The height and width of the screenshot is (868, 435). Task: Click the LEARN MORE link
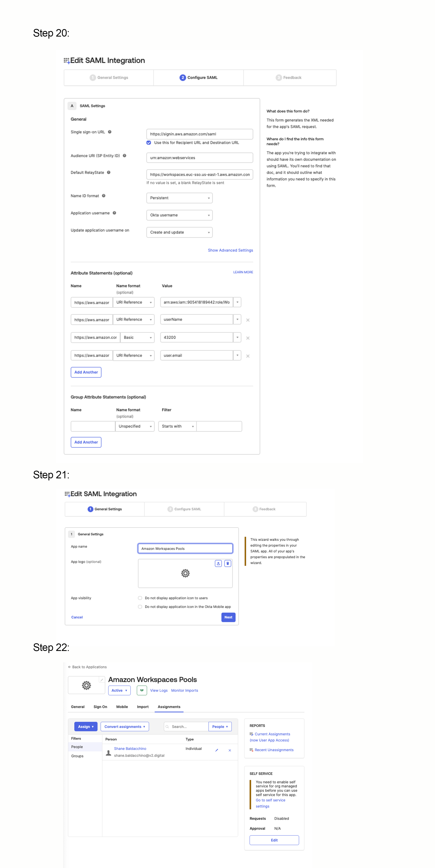(x=243, y=272)
